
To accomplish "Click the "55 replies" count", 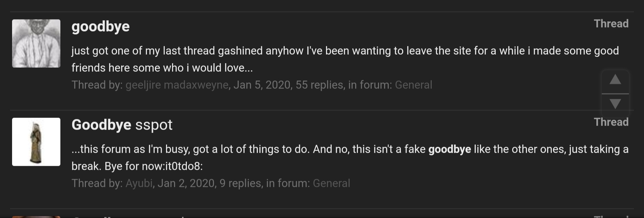I will click(319, 85).
